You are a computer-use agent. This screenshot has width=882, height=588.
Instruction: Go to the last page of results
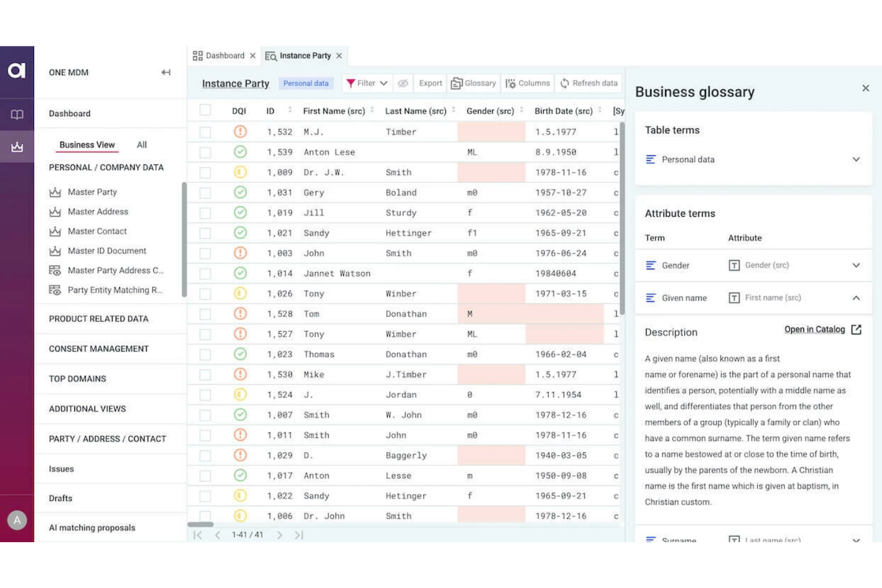[x=299, y=535]
